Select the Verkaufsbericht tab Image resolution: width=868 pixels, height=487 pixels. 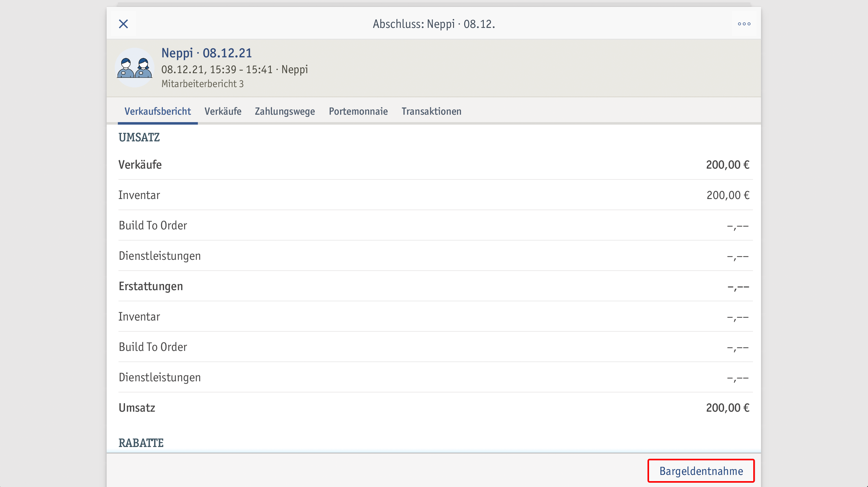click(x=157, y=112)
